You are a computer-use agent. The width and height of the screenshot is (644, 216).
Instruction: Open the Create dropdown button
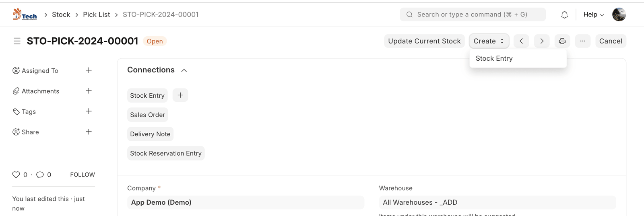tap(489, 41)
